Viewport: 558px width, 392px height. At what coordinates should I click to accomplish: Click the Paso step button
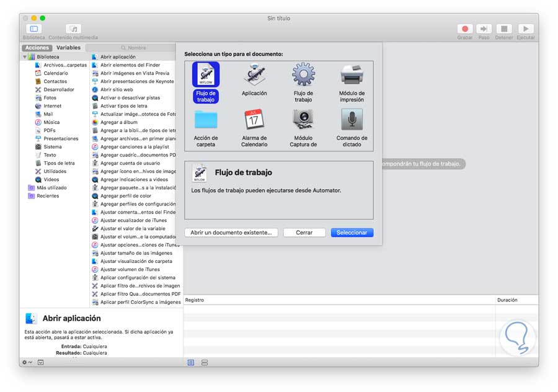(484, 29)
